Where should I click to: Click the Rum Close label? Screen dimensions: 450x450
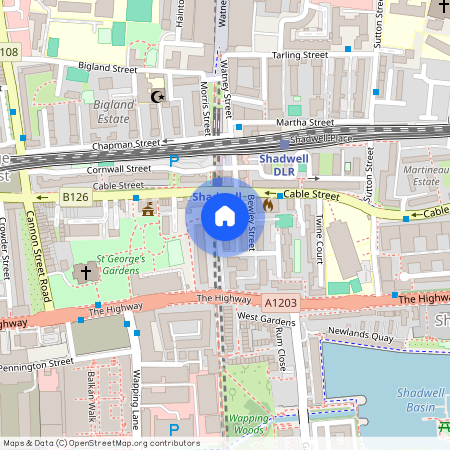(x=281, y=349)
